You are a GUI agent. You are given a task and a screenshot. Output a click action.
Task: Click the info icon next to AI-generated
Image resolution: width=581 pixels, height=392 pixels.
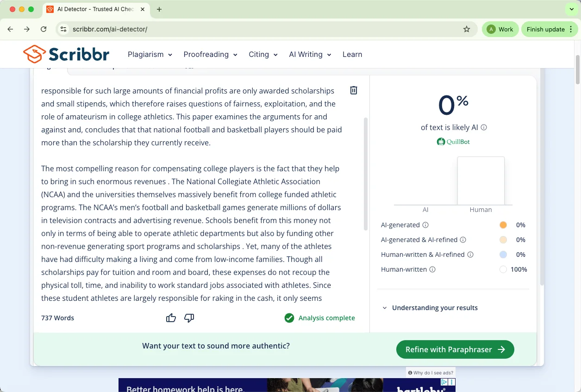click(425, 225)
